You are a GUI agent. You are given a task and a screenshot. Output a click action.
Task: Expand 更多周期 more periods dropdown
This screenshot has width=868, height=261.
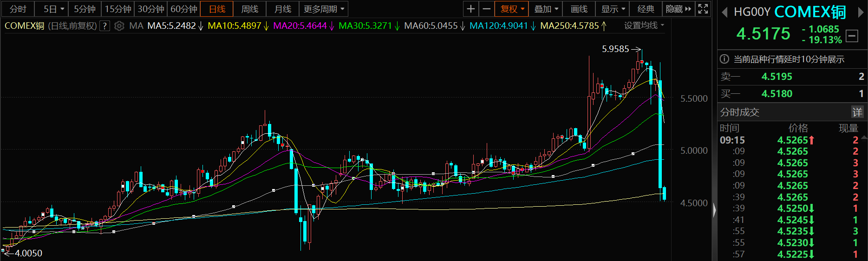324,9
